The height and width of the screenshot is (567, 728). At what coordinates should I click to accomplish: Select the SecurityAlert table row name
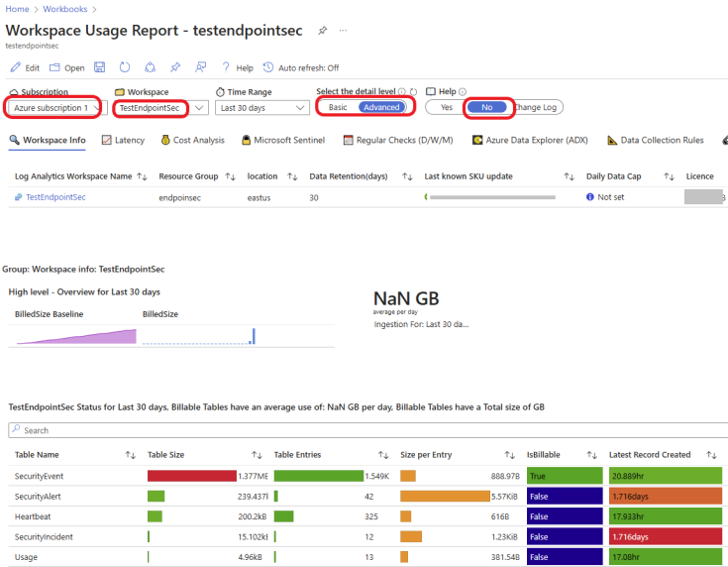click(38, 497)
